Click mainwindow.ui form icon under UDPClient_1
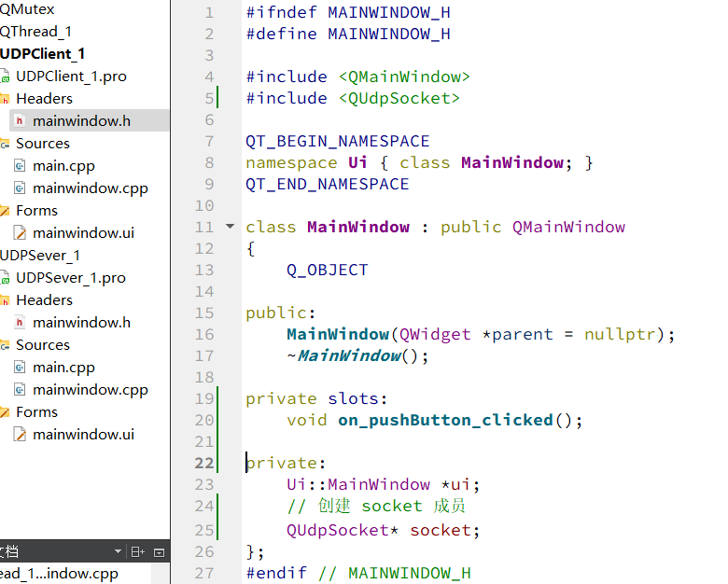728x584 pixels. 20,232
